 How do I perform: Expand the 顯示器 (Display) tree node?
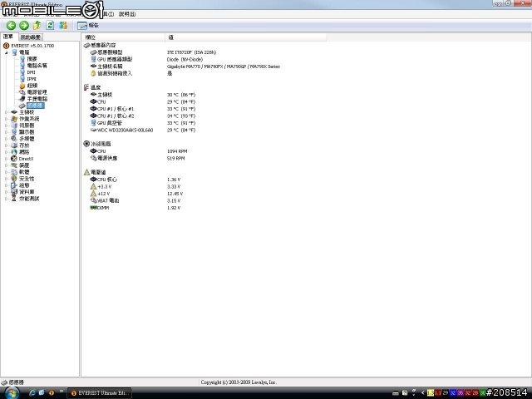(6, 132)
